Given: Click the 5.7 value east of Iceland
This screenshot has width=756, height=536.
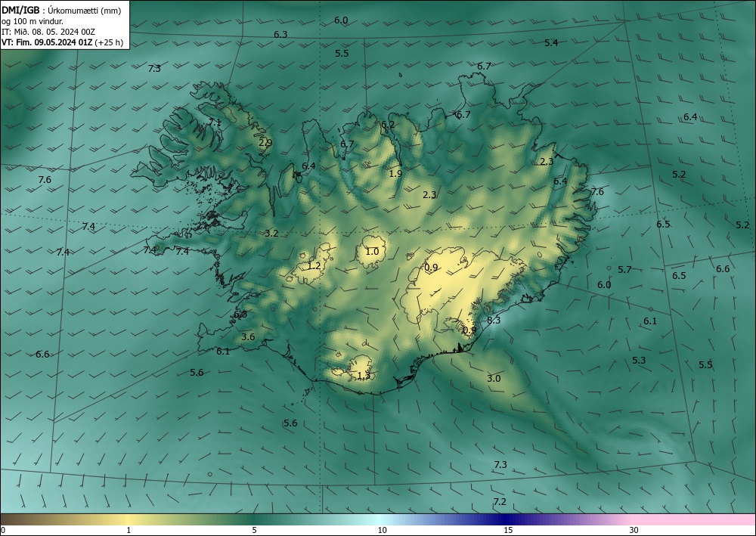Looking at the screenshot, I should (624, 270).
